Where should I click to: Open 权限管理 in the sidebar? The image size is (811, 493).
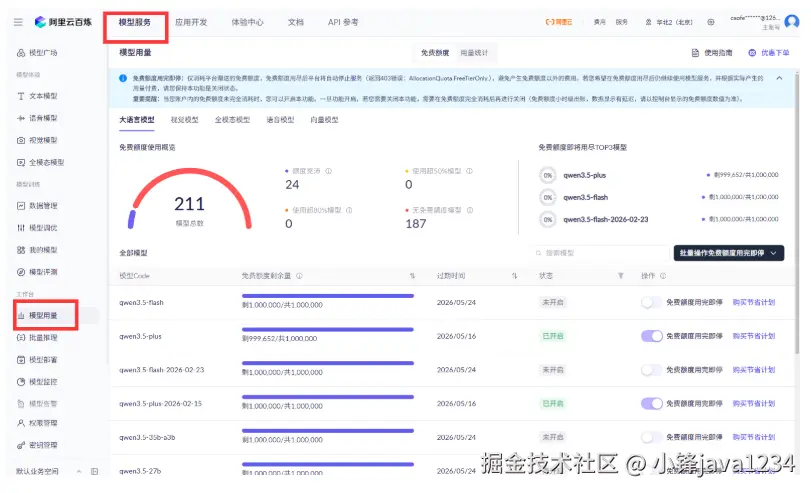pos(37,423)
